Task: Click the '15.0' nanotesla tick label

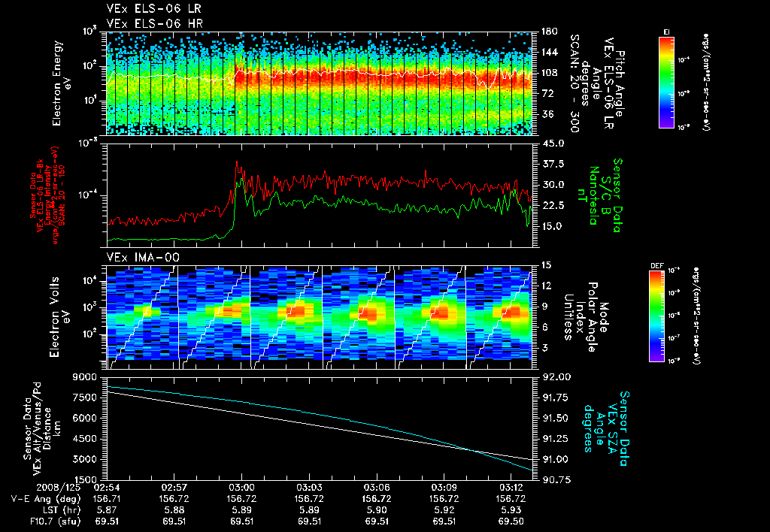Action: (x=553, y=226)
